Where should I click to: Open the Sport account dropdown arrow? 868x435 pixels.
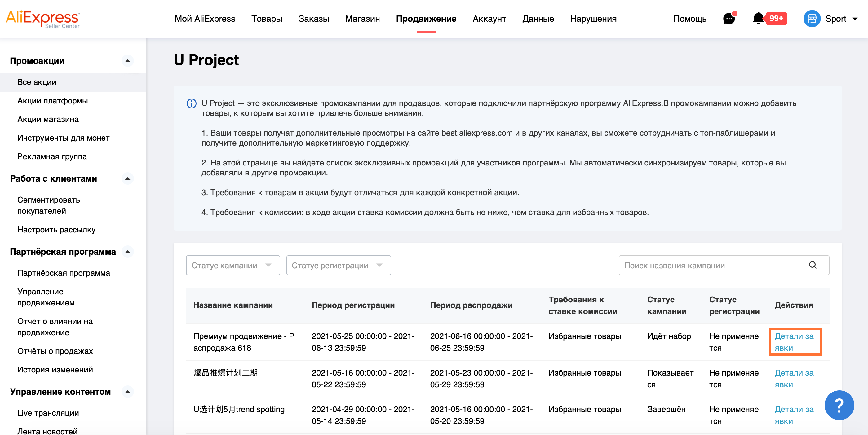[x=855, y=19]
